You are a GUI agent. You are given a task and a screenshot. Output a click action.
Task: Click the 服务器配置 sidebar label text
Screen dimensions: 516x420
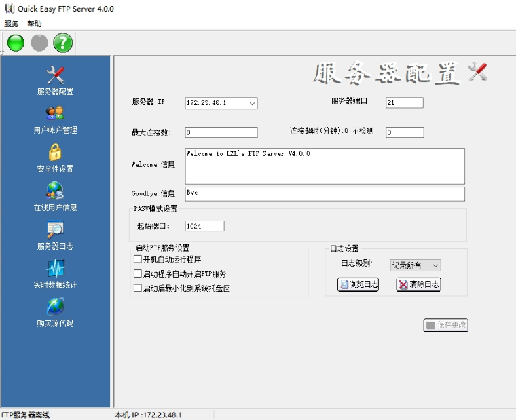pyautogui.click(x=55, y=92)
